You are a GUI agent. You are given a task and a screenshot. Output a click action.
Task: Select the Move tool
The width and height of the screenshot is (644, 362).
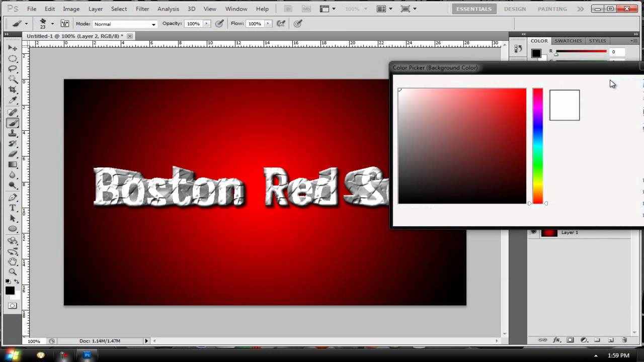tap(13, 48)
